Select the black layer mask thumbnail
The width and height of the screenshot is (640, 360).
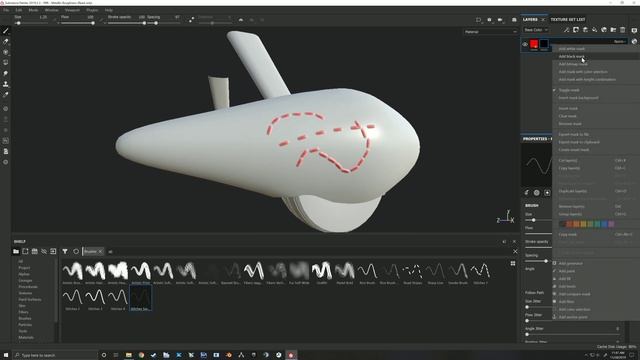[544, 44]
